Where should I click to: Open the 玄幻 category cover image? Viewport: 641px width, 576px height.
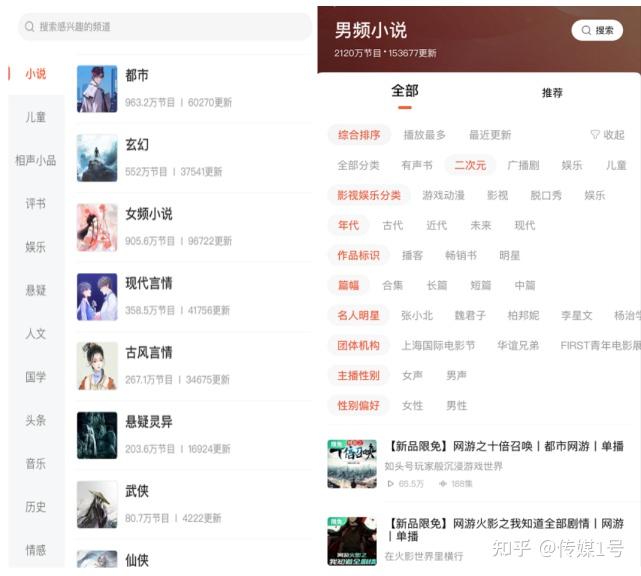[97, 158]
